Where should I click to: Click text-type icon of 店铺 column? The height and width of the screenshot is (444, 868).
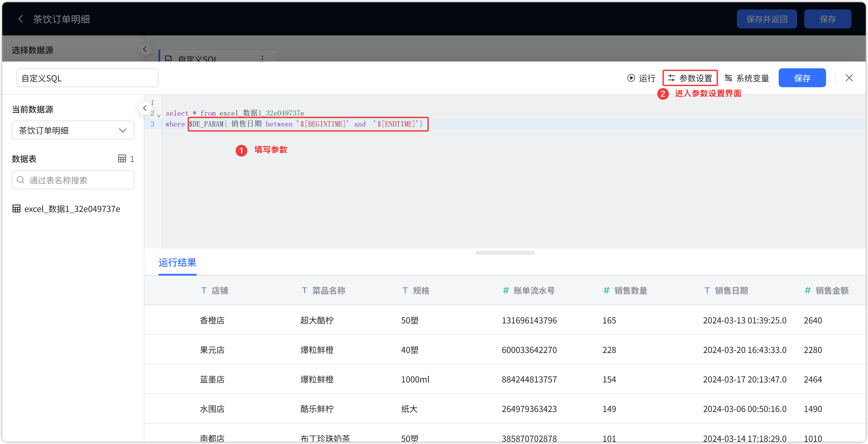(203, 290)
